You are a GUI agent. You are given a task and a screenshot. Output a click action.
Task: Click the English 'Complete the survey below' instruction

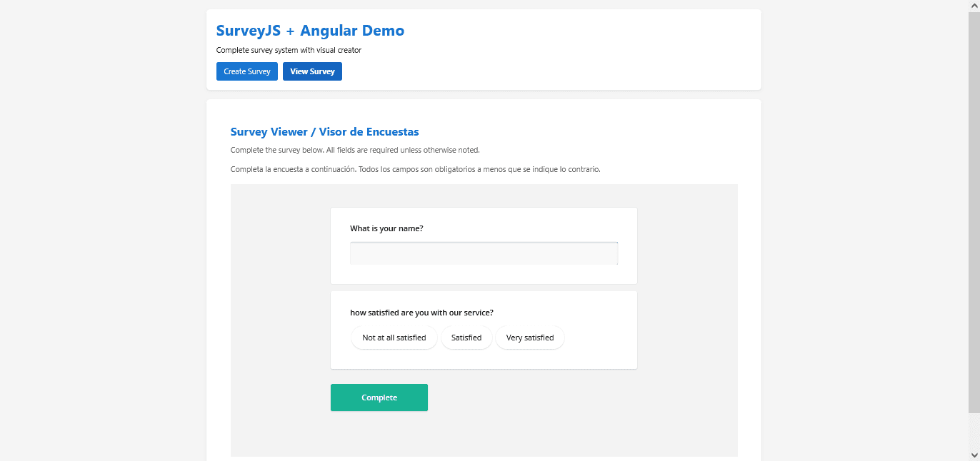point(355,150)
